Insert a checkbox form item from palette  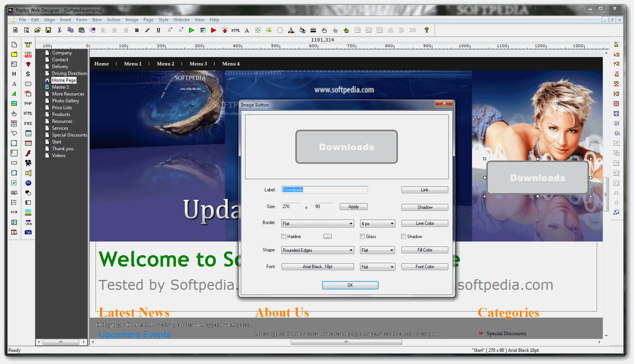(x=14, y=183)
